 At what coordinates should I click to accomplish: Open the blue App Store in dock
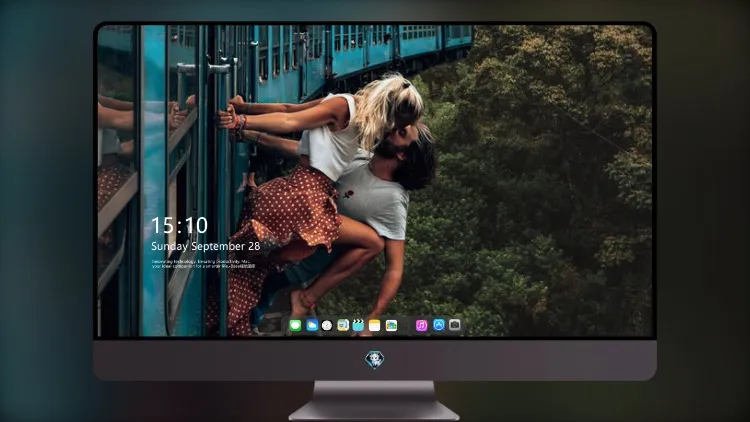(439, 325)
